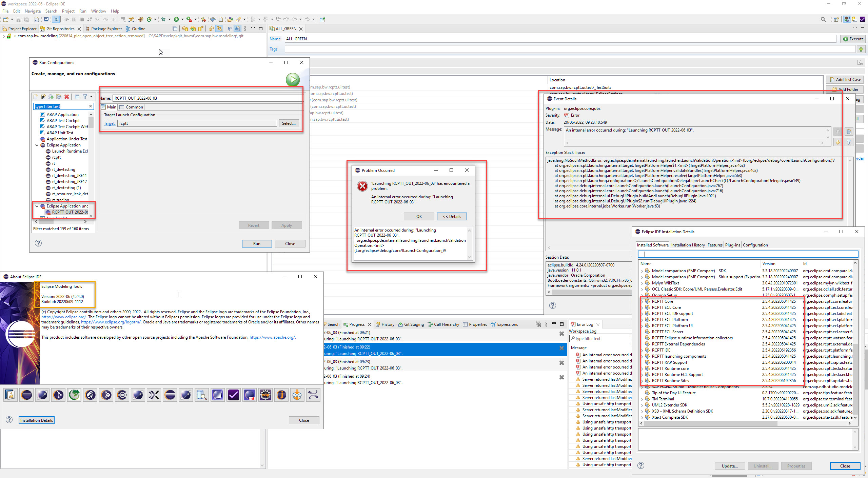Expand the RCPTT Core entry in Installed Software

[x=642, y=301]
